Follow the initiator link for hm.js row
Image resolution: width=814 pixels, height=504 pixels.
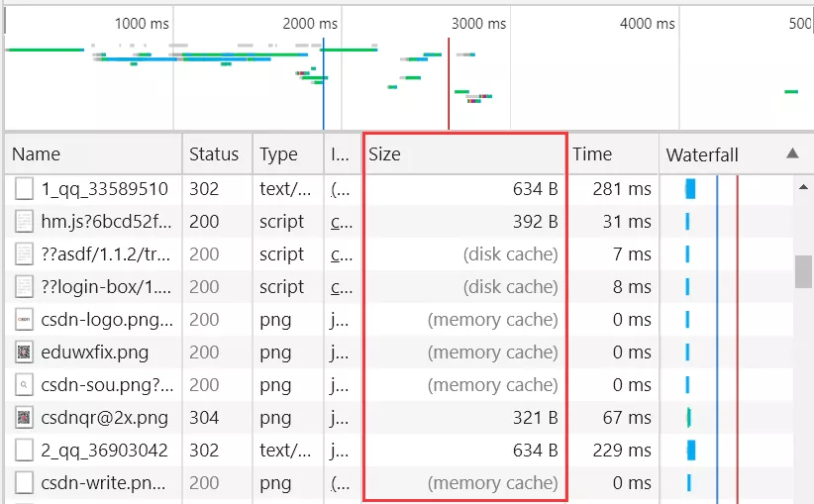[341, 222]
